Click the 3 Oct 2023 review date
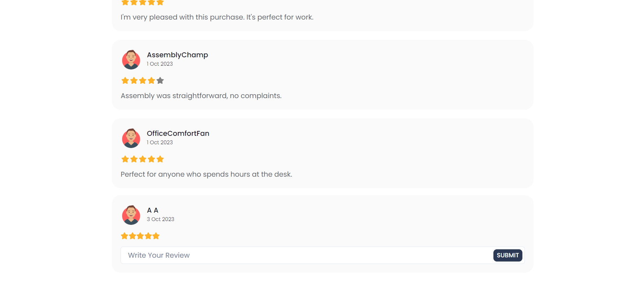This screenshot has height=287, width=644. pos(160,219)
